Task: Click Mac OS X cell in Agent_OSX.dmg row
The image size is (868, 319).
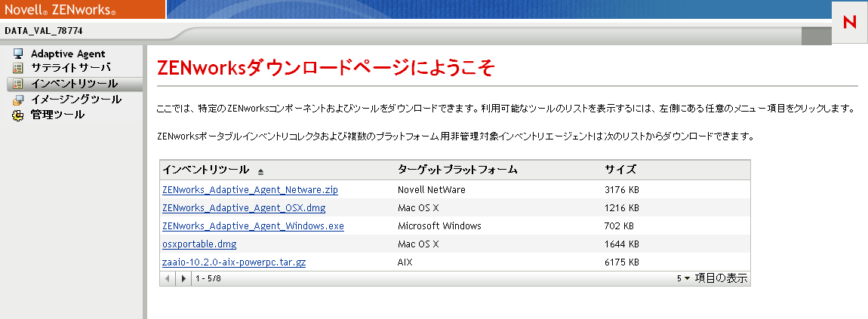Action: pyautogui.click(x=418, y=208)
